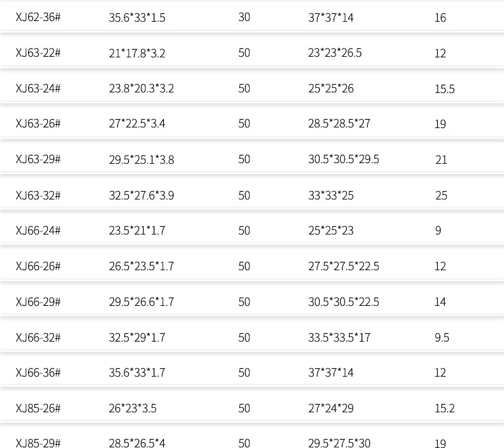
Task: Click the weight value 15.5
Action: click(444, 89)
